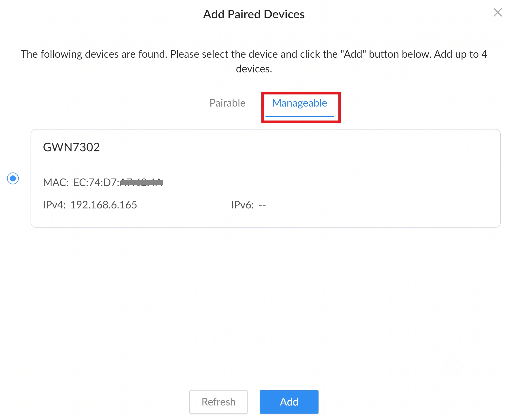The image size is (508, 420).
Task: Refresh the found devices list
Action: pos(218,402)
